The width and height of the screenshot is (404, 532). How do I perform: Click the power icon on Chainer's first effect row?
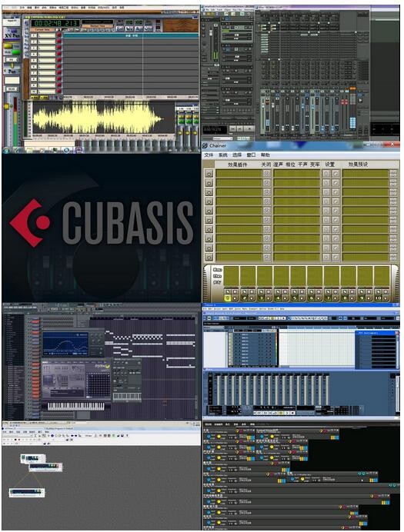267,174
